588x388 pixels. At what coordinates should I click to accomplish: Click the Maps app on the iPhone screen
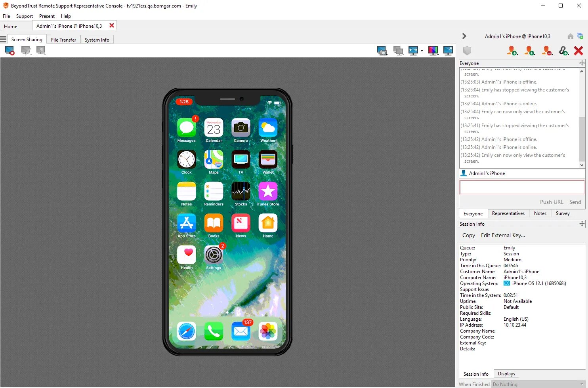[214, 160]
